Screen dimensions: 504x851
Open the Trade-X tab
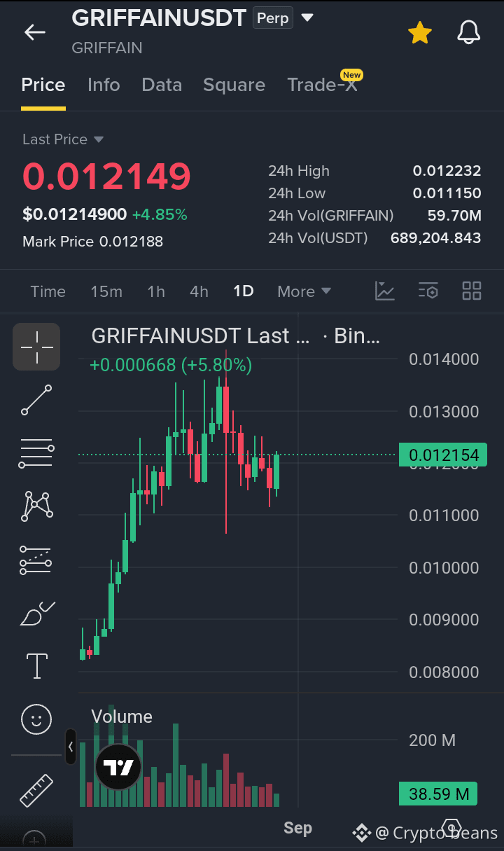[322, 85]
